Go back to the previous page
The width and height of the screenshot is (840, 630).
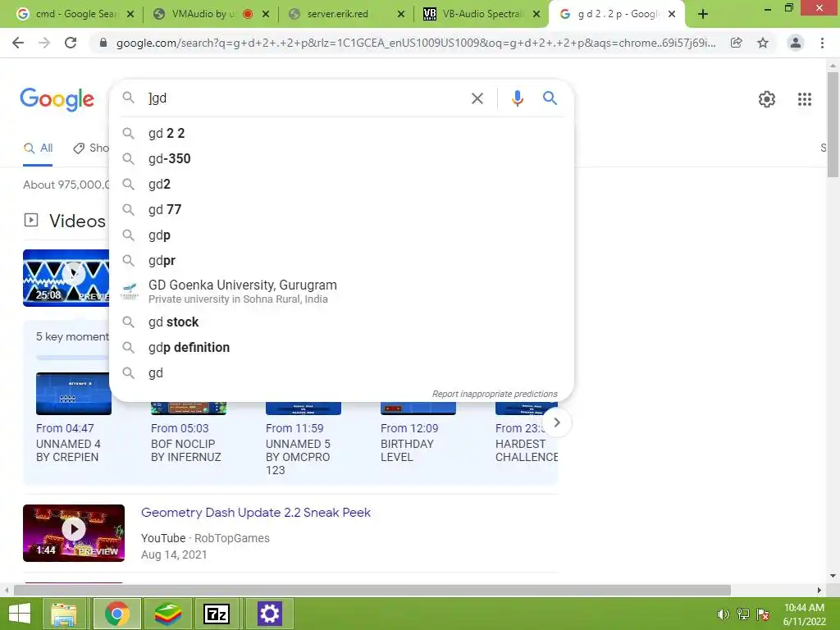(x=18, y=43)
